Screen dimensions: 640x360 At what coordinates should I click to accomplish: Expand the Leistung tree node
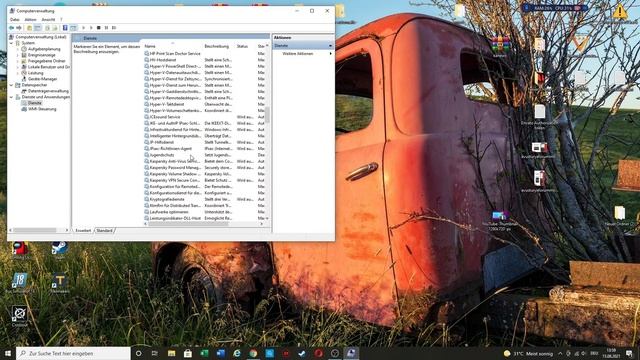[18, 73]
